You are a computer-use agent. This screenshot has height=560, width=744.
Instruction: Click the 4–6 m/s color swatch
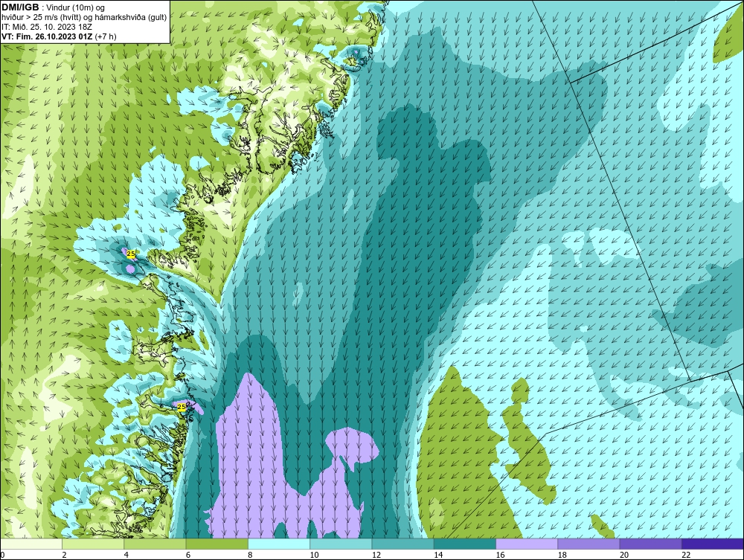(x=155, y=544)
